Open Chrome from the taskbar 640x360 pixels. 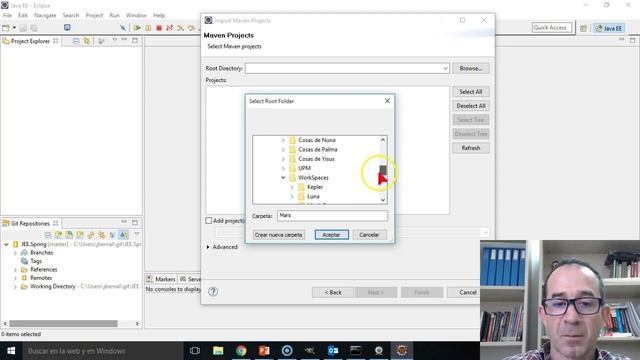(x=241, y=351)
